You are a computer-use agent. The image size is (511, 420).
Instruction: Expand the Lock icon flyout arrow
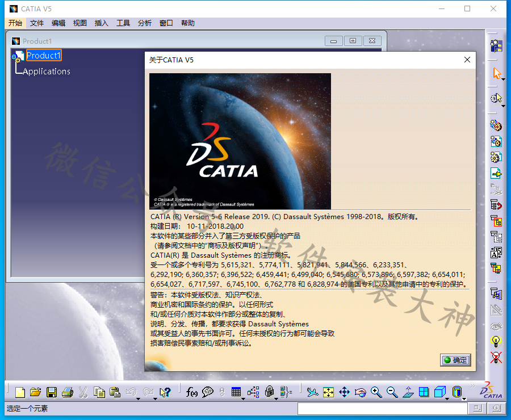[277, 399]
